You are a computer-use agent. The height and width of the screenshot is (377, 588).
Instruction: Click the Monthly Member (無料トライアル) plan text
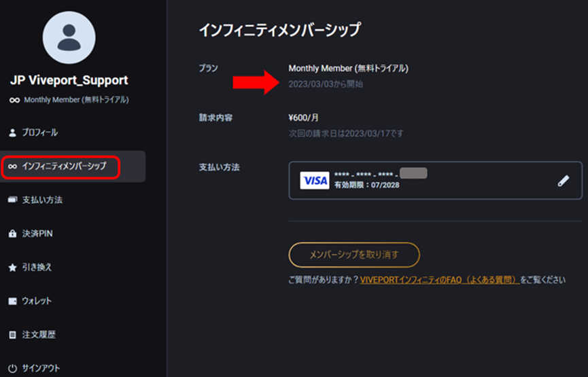(x=348, y=69)
